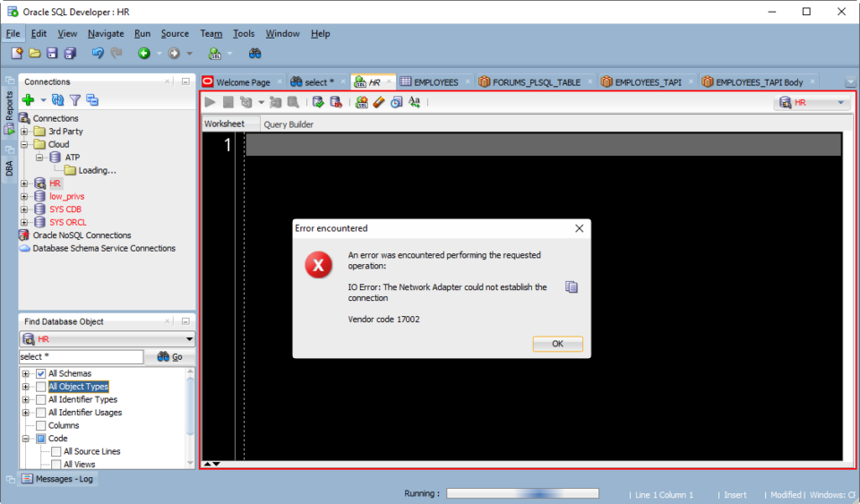Switch to the Query Builder tab

pyautogui.click(x=288, y=124)
